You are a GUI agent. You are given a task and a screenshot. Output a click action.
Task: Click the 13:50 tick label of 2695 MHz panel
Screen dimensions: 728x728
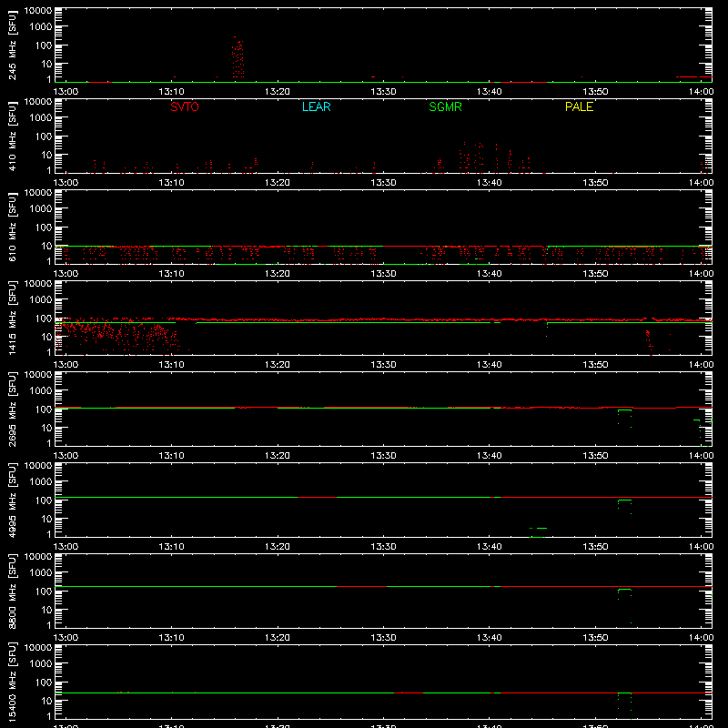[595, 456]
